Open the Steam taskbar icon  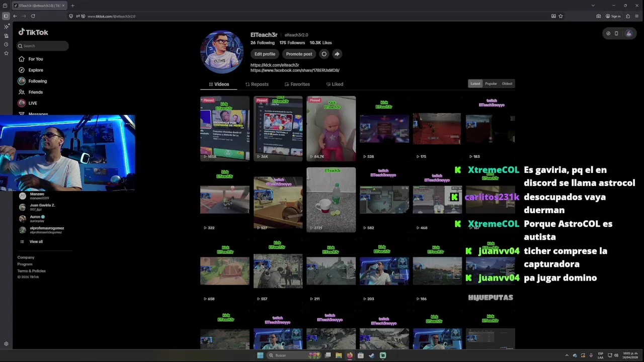(371, 355)
